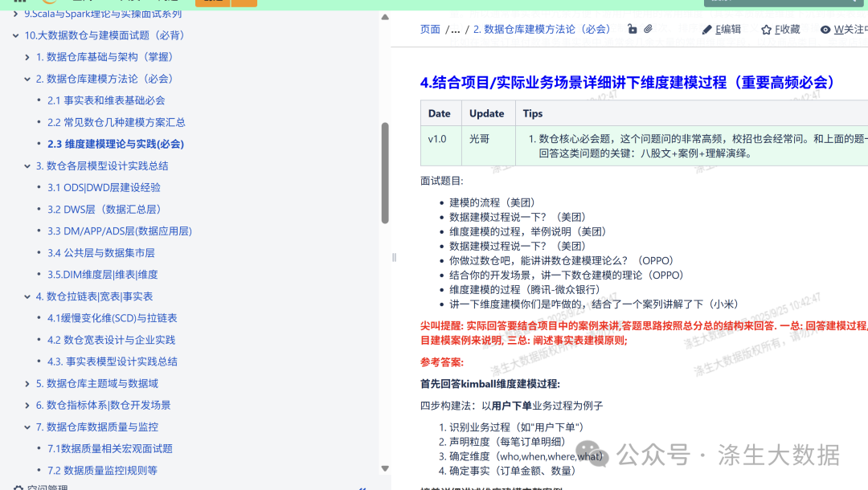Click the sidebar scroll-up arrow
Screen dimensions: 868x490
point(385,17)
